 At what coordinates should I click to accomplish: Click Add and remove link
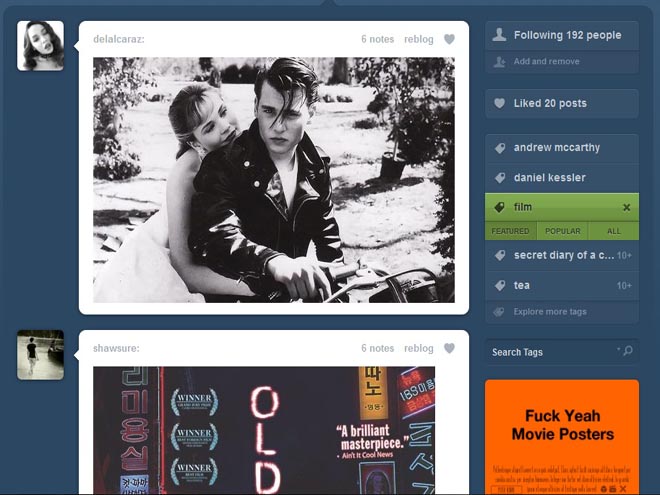click(x=546, y=62)
